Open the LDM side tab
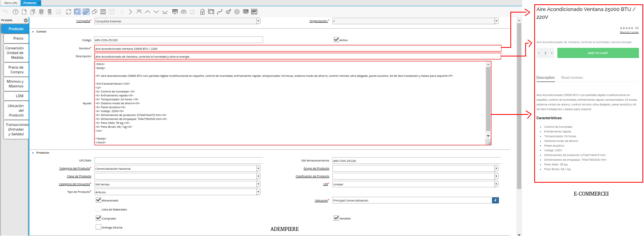Image resolution: width=644 pixels, height=236 pixels. coord(16,96)
